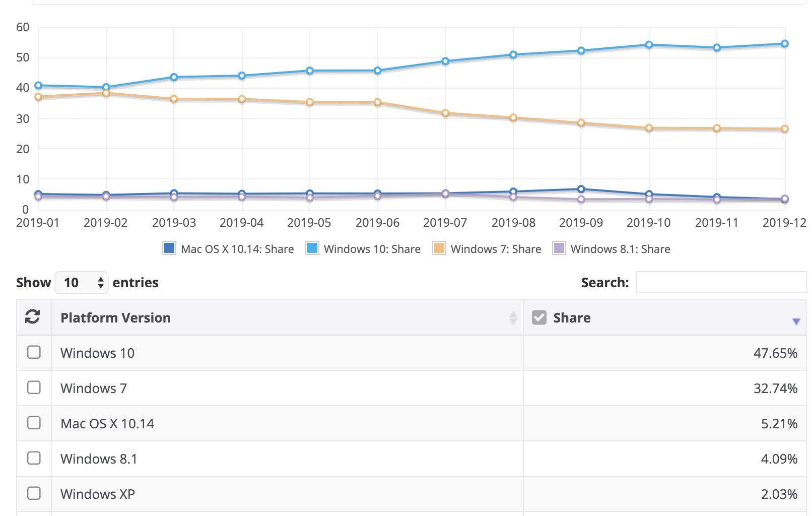Toggle the Windows 7 legend color swatch
The image size is (812, 516).
click(439, 248)
